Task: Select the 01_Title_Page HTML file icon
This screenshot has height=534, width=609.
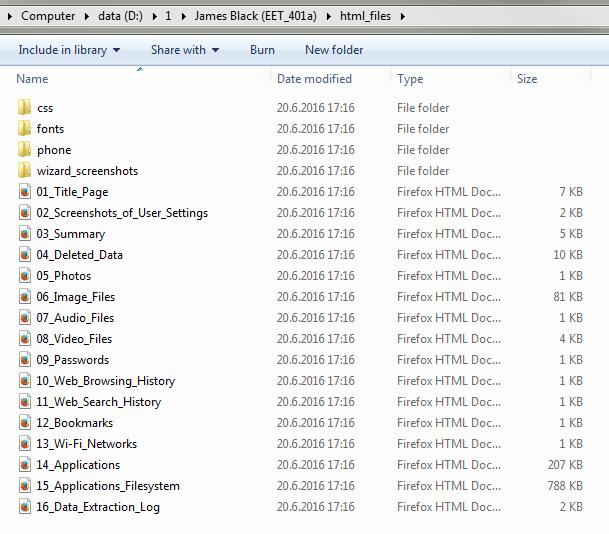Action: pyautogui.click(x=25, y=192)
